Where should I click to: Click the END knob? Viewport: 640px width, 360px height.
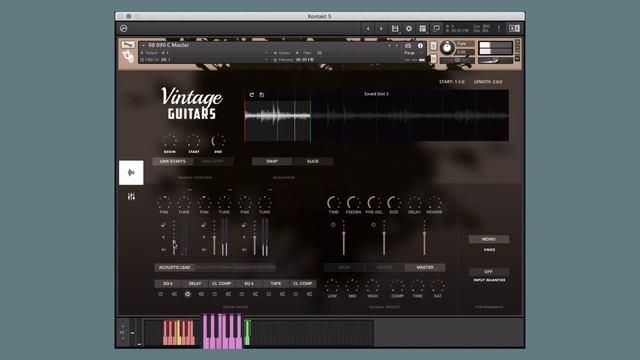tap(218, 141)
